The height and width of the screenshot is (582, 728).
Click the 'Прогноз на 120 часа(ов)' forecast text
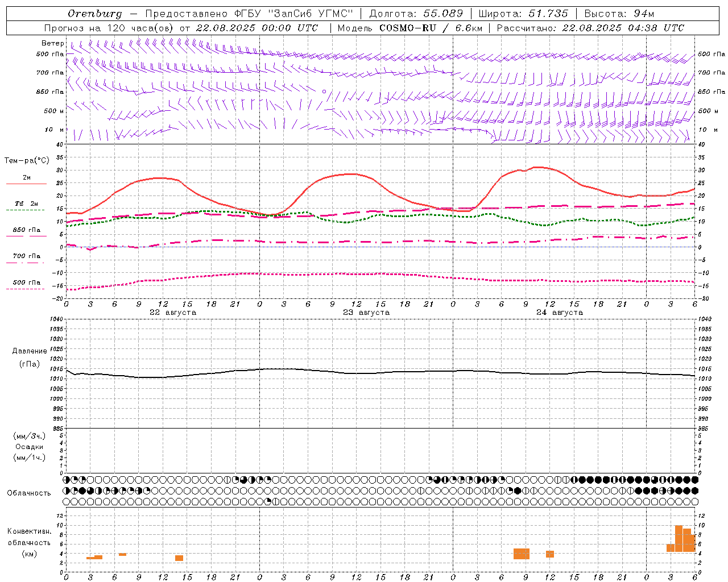(109, 28)
